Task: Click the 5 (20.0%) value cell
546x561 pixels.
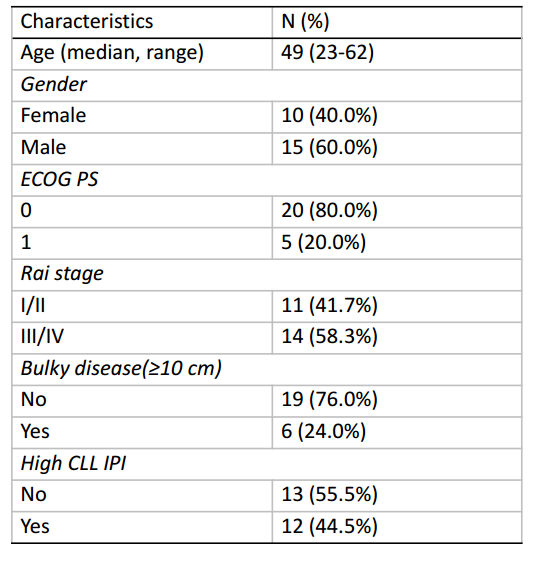Action: pos(323,243)
